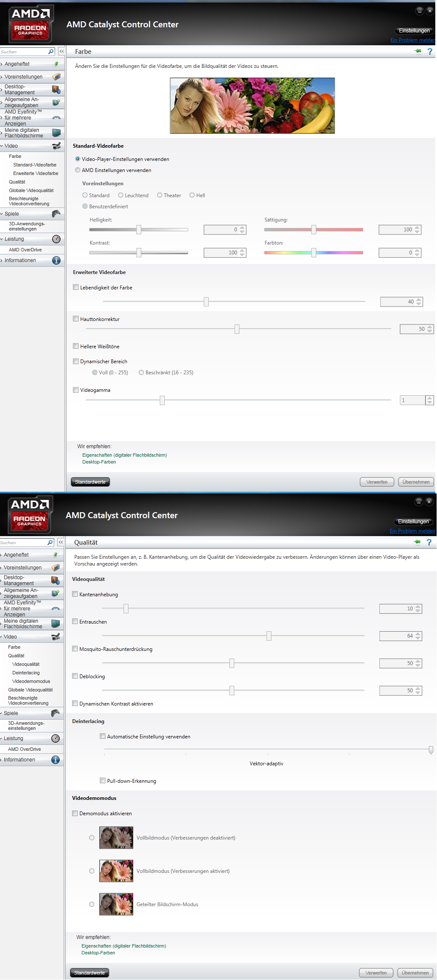
Task: Click the search magnifier icon in the Qualität window
Action: click(x=50, y=542)
